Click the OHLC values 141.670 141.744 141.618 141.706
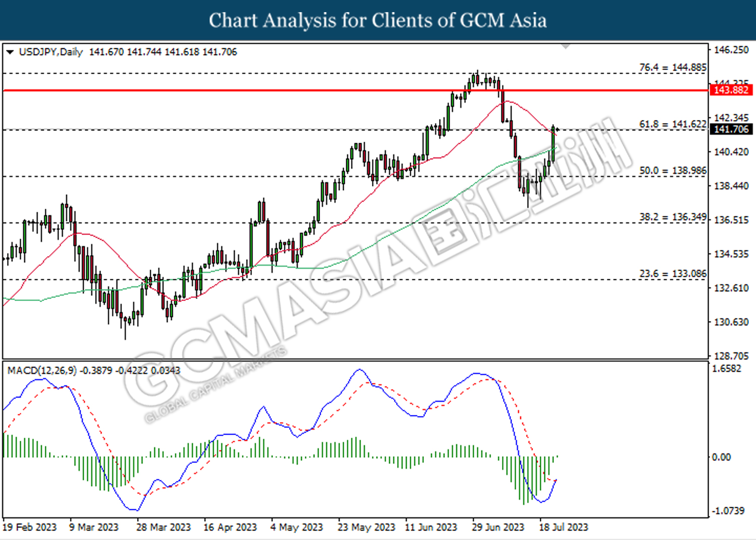Viewport: 756px width, 540px height. (x=163, y=52)
